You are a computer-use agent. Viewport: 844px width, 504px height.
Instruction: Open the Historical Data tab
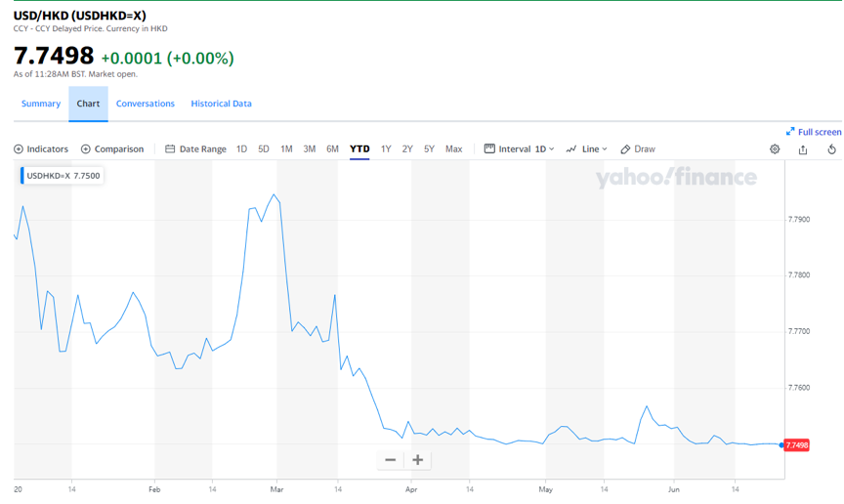coord(221,104)
